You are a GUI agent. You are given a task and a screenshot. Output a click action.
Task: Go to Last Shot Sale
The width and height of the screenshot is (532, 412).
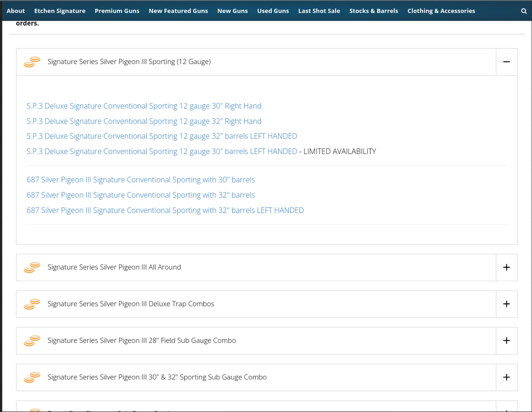coord(319,11)
